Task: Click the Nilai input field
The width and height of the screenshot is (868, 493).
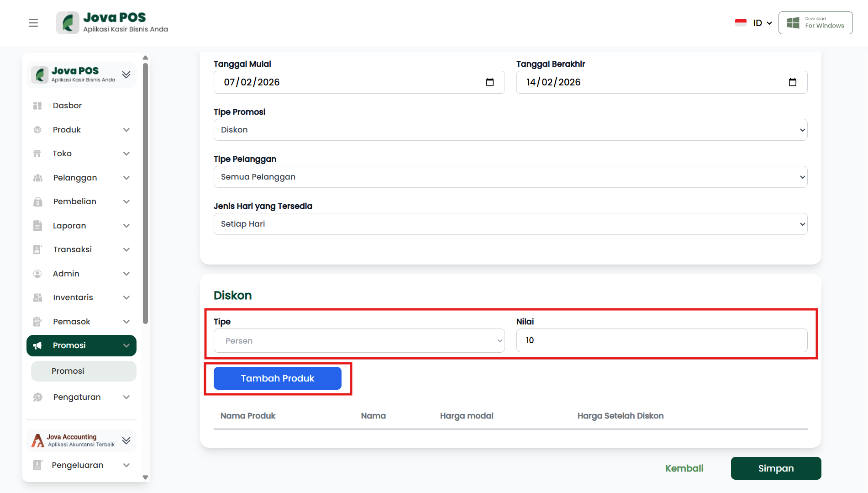Action: [x=661, y=340]
